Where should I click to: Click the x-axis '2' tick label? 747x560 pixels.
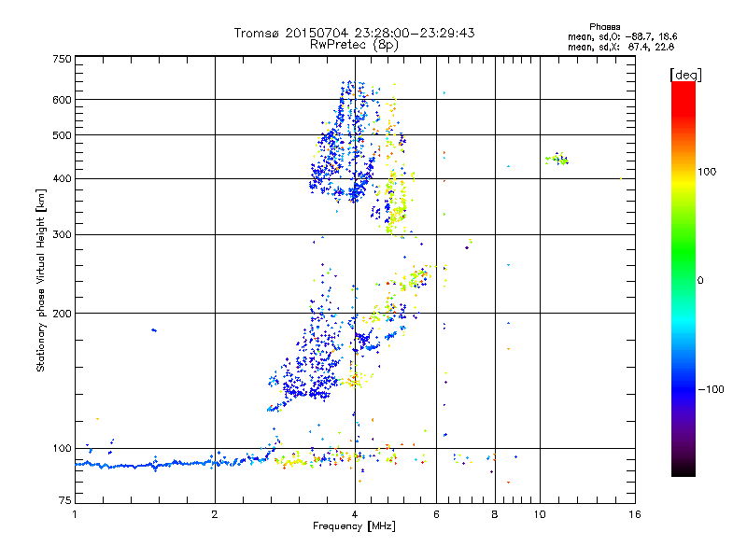tap(215, 514)
